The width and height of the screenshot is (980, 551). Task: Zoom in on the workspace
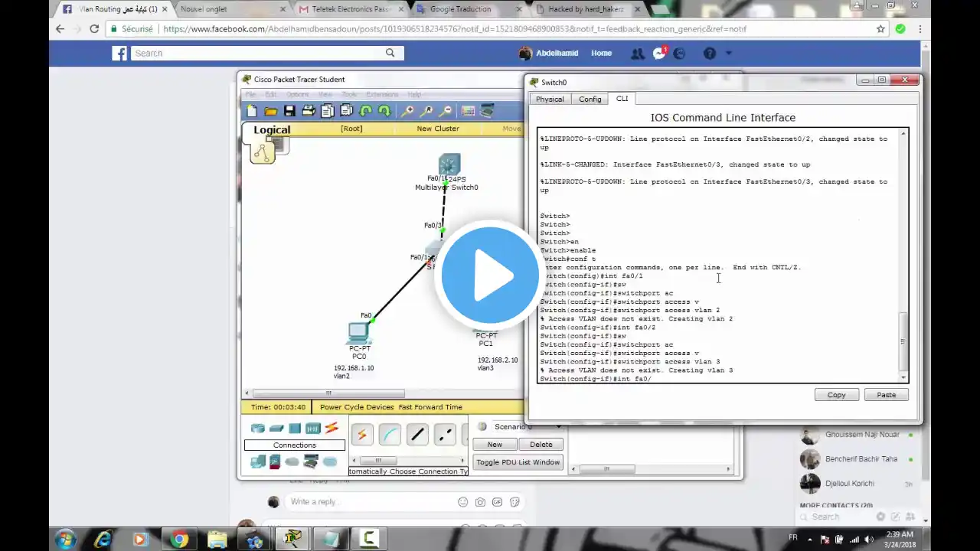point(407,111)
